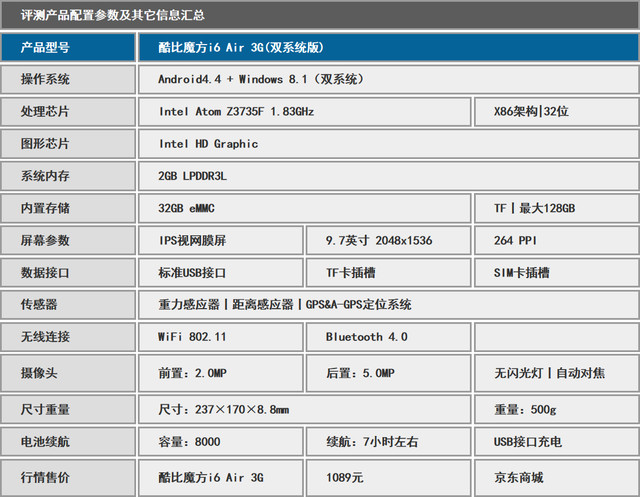Click the WiFi 802.11 cell
The image size is (640, 497).
tap(221, 337)
